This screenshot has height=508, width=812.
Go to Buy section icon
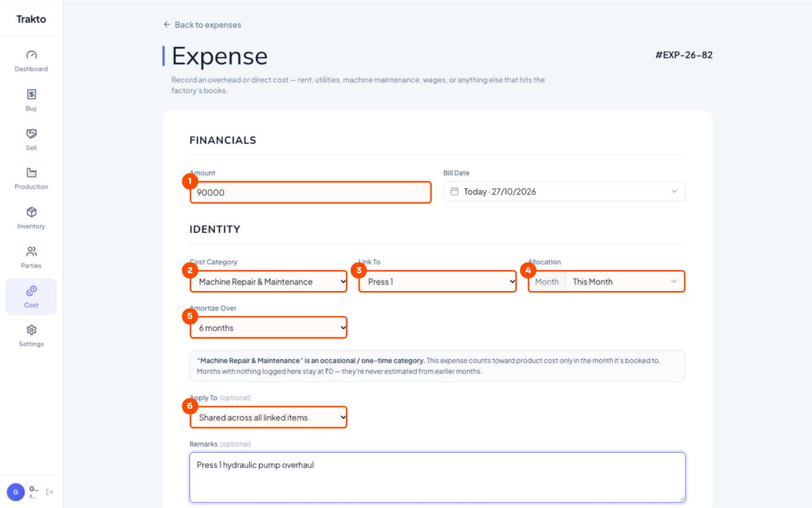click(x=31, y=94)
